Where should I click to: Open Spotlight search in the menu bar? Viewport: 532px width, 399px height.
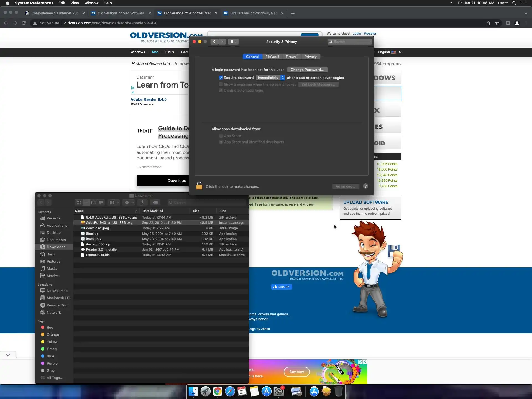(x=514, y=3)
